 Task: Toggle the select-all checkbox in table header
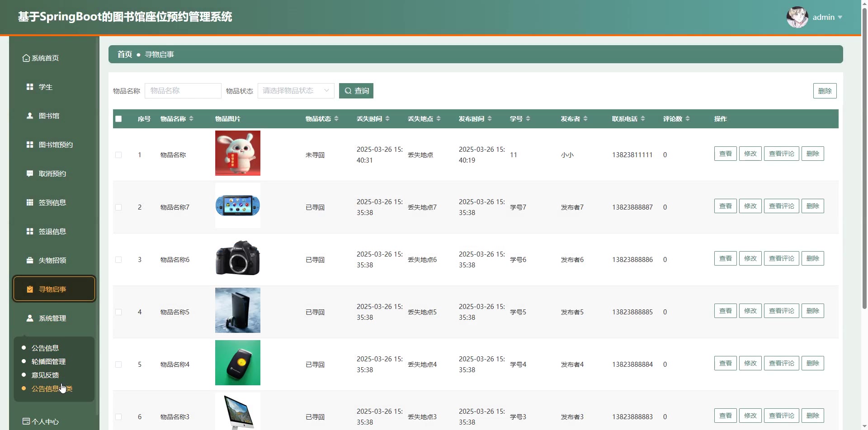coord(118,119)
